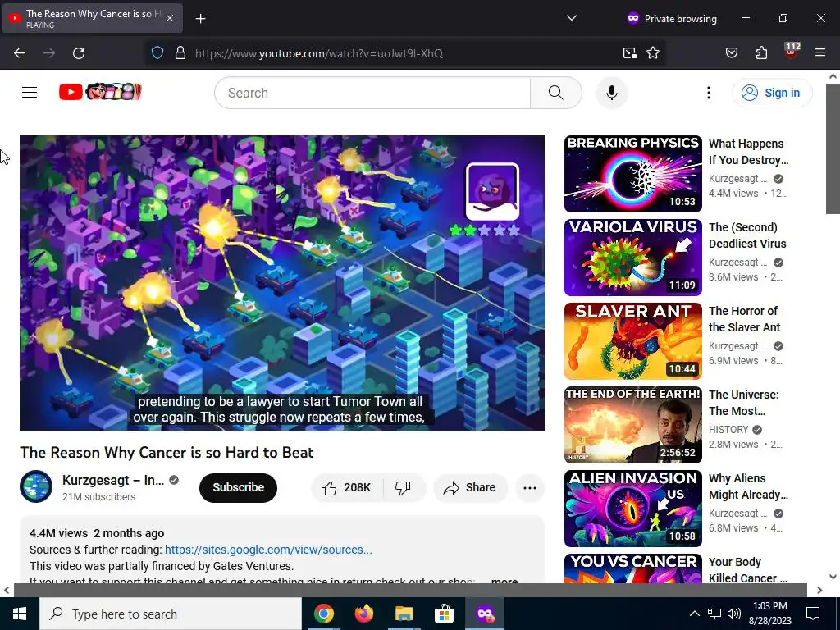Screen dimensions: 840x630
Task: Click the search magnifier button
Action: click(x=556, y=93)
